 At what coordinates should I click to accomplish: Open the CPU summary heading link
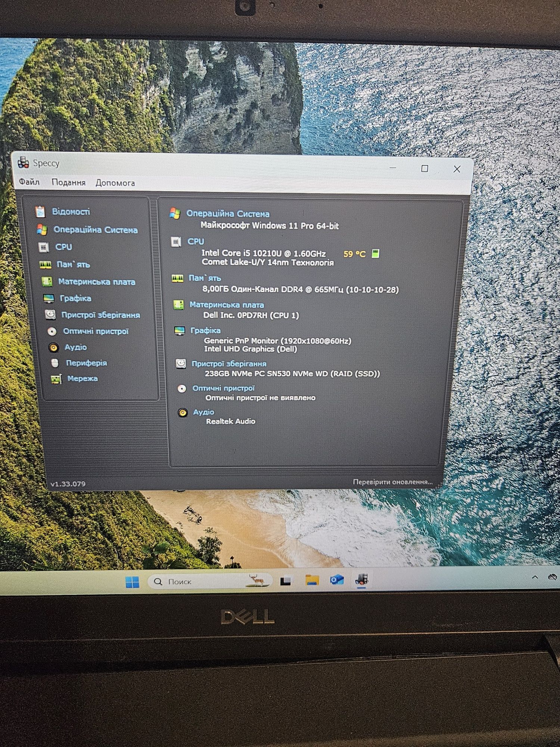tap(196, 241)
